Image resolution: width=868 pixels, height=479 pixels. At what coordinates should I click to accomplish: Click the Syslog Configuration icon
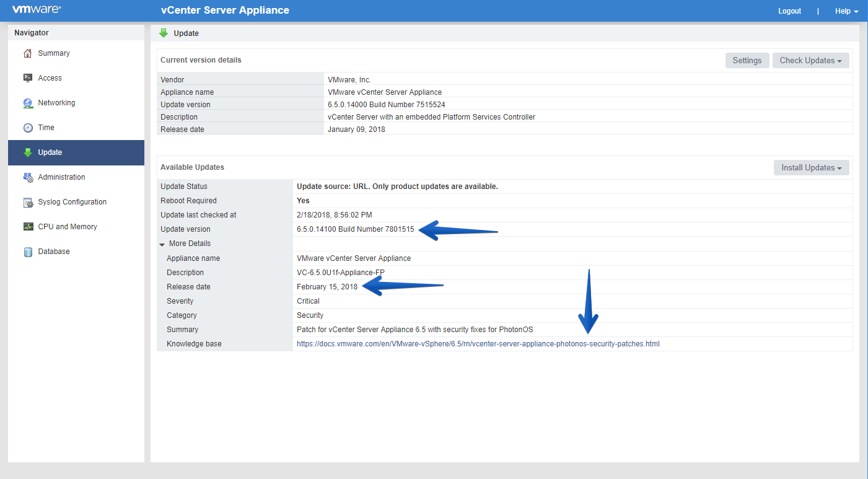pyautogui.click(x=27, y=202)
